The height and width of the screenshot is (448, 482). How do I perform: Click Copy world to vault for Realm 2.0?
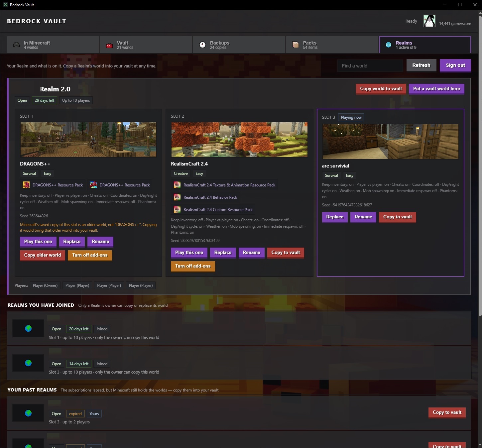(381, 89)
